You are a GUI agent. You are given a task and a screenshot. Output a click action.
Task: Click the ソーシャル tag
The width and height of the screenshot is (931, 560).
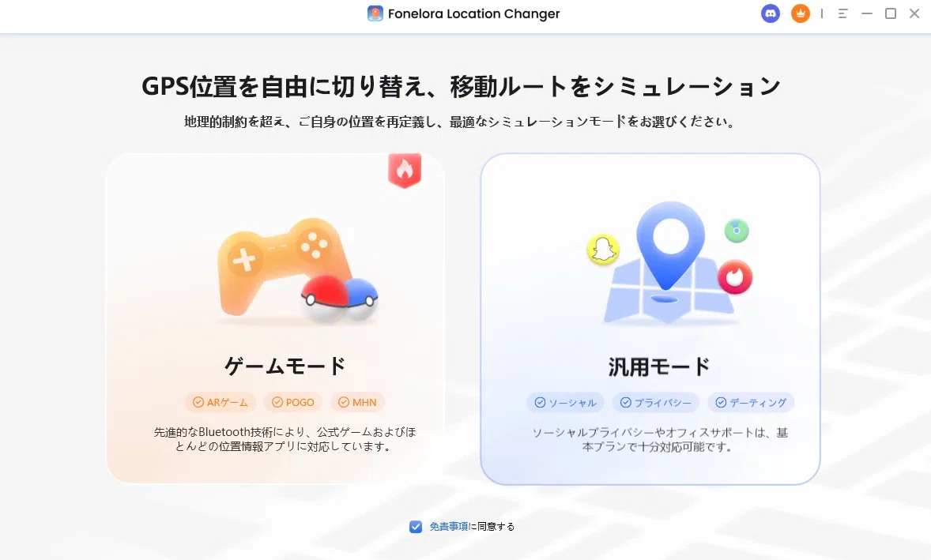click(x=566, y=403)
